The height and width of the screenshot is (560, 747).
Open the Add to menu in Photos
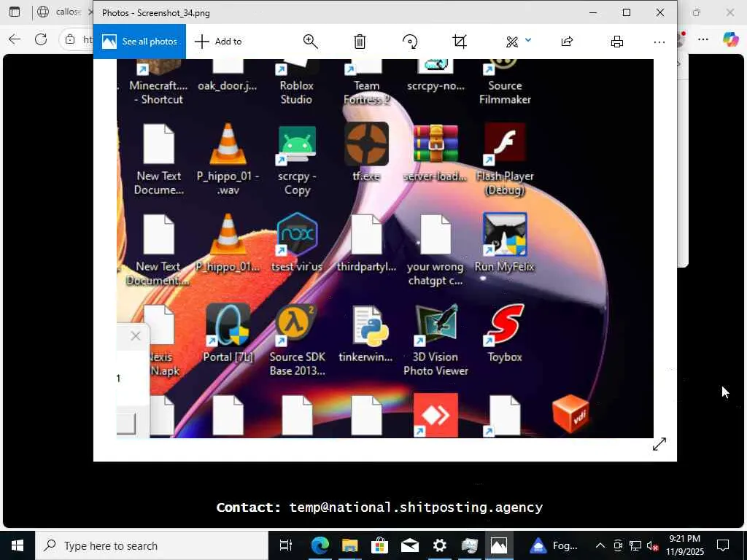tap(219, 42)
